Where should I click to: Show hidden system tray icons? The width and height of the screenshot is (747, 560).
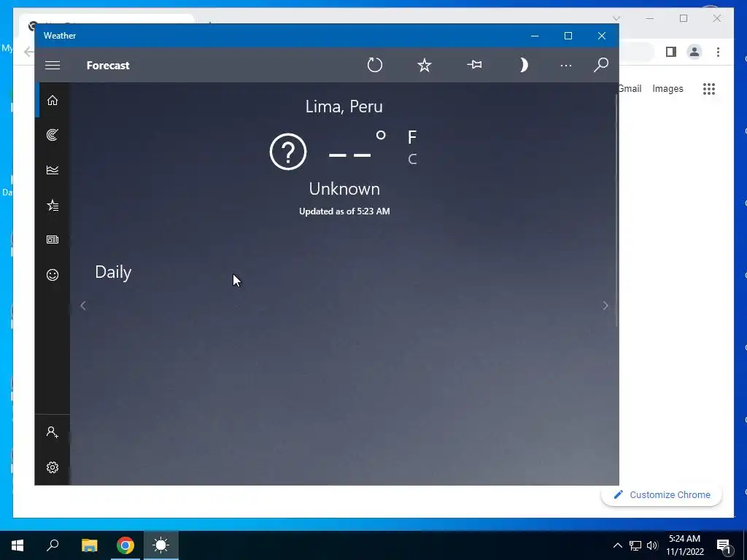(617, 545)
